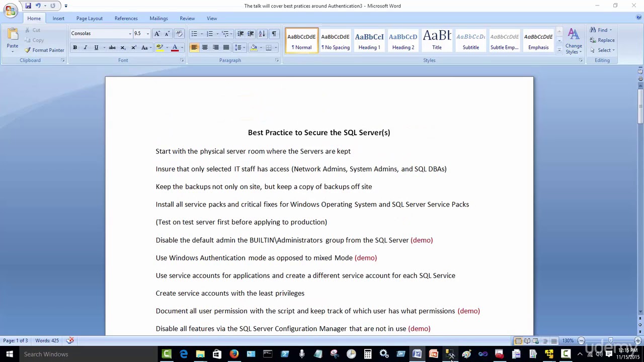Undo the last action
Screen dimensions: 644x362
click(38, 6)
